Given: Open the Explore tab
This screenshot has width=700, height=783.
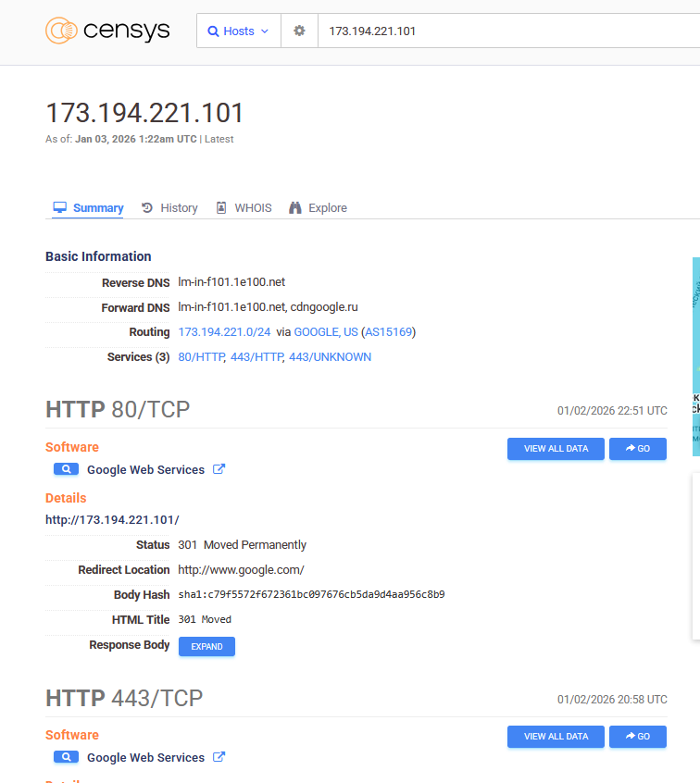Looking at the screenshot, I should click(319, 208).
